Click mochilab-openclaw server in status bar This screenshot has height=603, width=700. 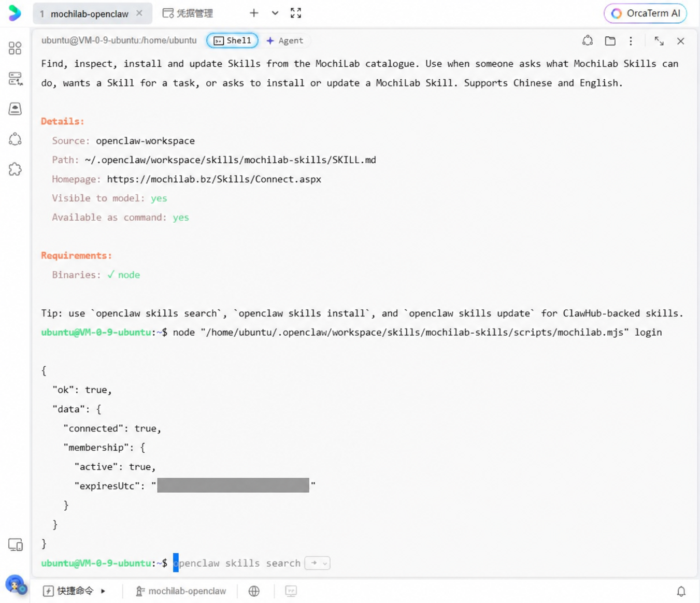180,591
